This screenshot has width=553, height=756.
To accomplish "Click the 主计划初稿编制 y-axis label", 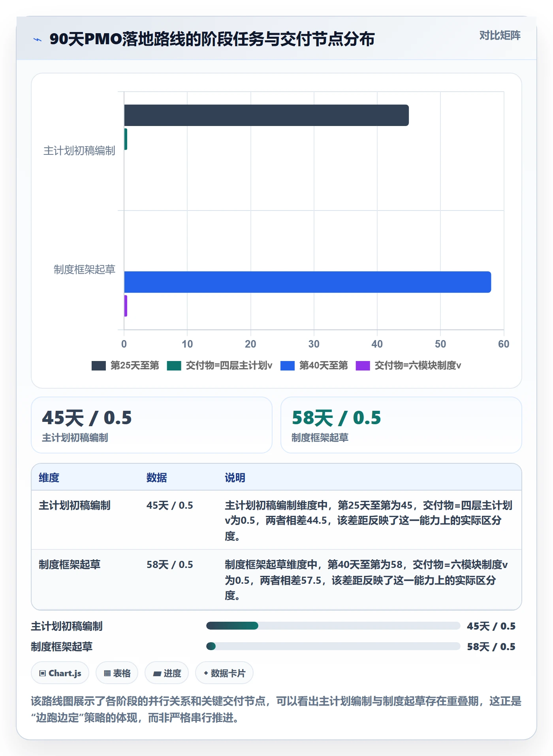I will 79,150.
